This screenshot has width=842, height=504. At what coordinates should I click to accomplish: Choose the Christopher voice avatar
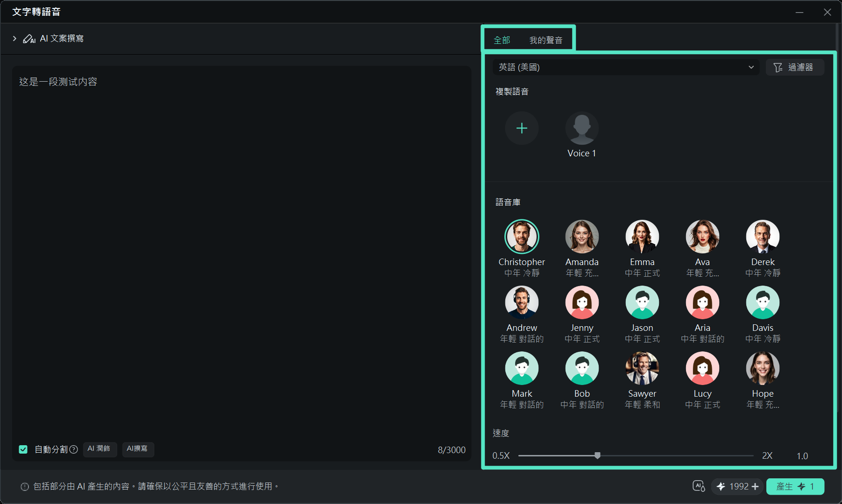(522, 237)
